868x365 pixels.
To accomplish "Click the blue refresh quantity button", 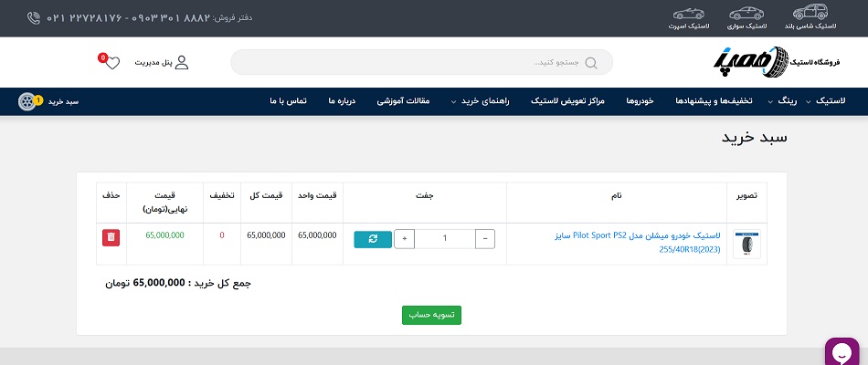I will [373, 238].
